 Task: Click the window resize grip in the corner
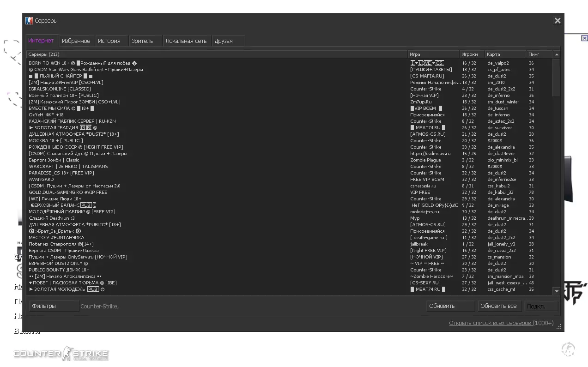point(559,326)
